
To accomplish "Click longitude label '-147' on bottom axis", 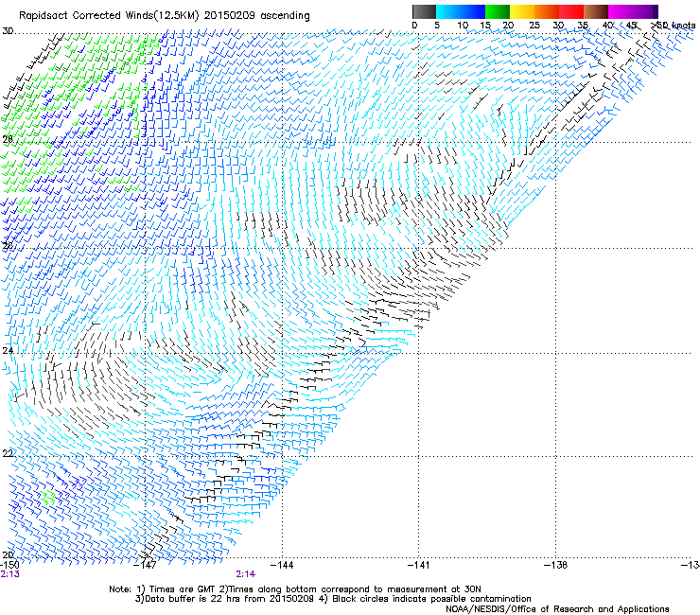I will point(146,565).
